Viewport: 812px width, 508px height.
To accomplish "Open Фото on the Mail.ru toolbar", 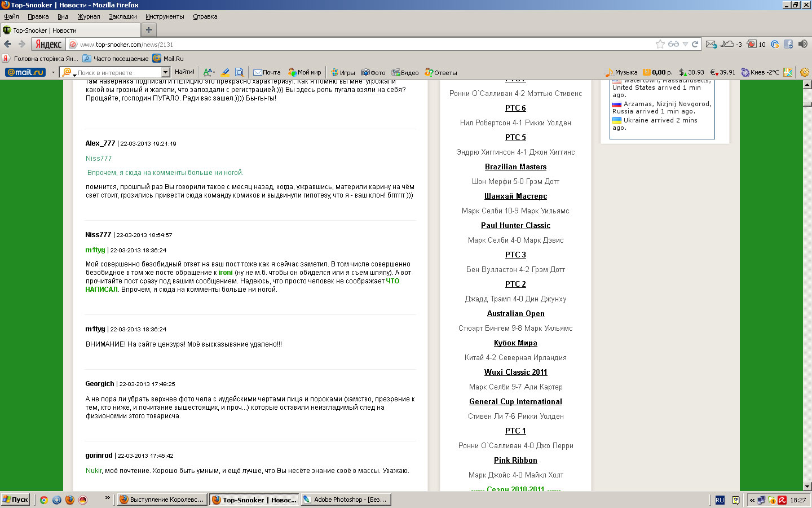I will click(373, 72).
